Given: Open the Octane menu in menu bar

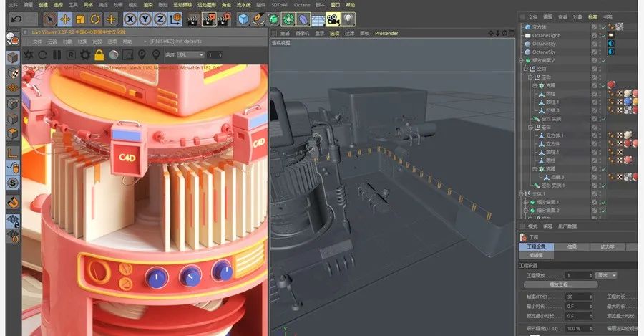Looking at the screenshot, I should point(302,5).
